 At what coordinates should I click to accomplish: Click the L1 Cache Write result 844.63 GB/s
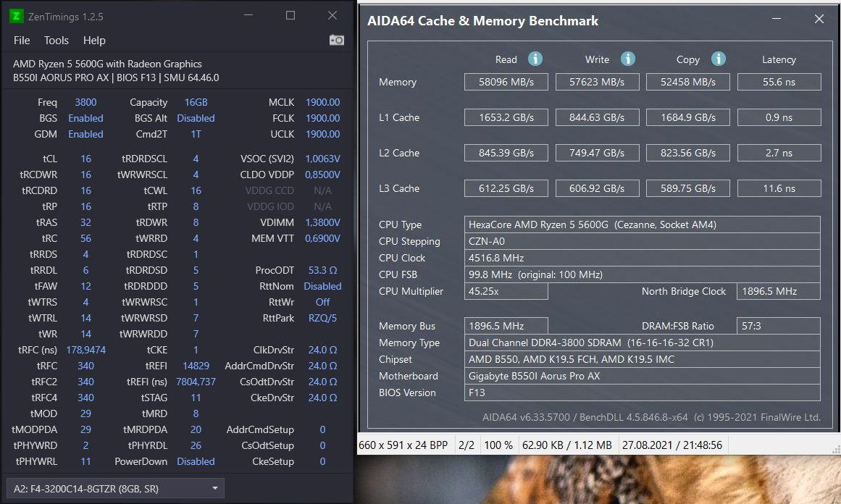(x=597, y=117)
